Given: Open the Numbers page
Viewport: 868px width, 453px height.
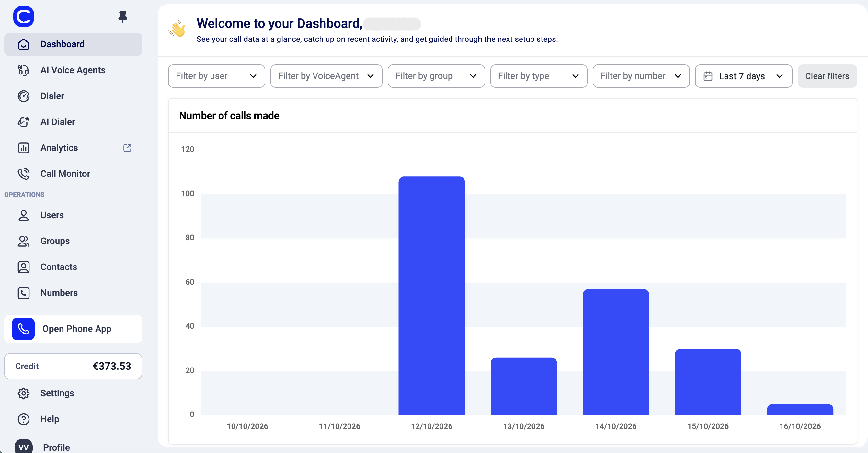Looking at the screenshot, I should click(x=73, y=293).
